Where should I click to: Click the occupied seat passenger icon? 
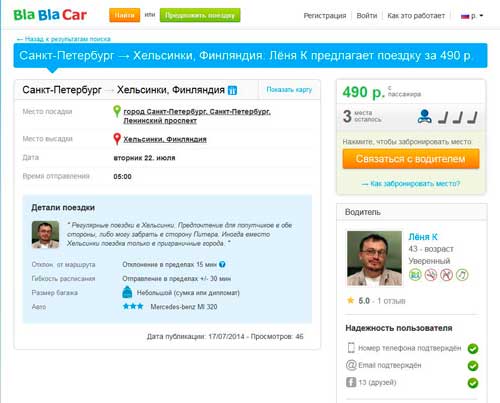pos(425,117)
